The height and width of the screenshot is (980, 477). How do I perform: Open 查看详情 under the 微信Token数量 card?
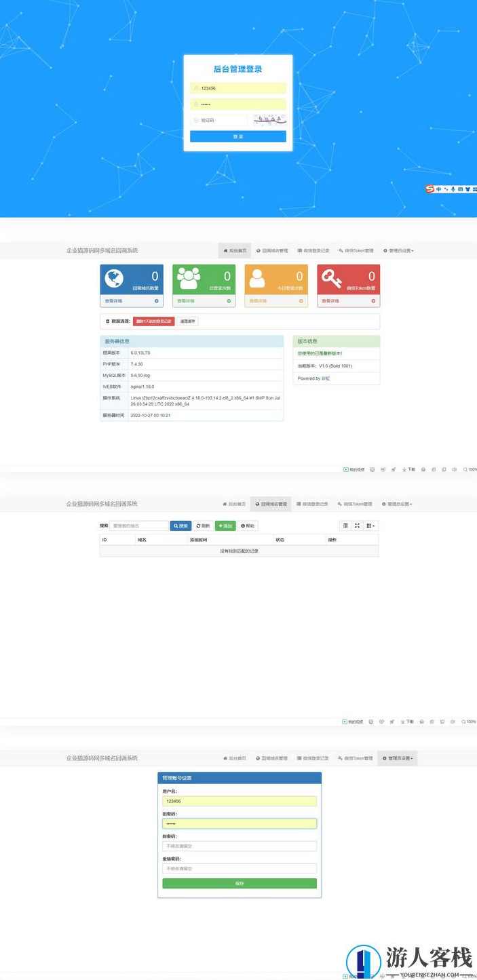pos(330,300)
